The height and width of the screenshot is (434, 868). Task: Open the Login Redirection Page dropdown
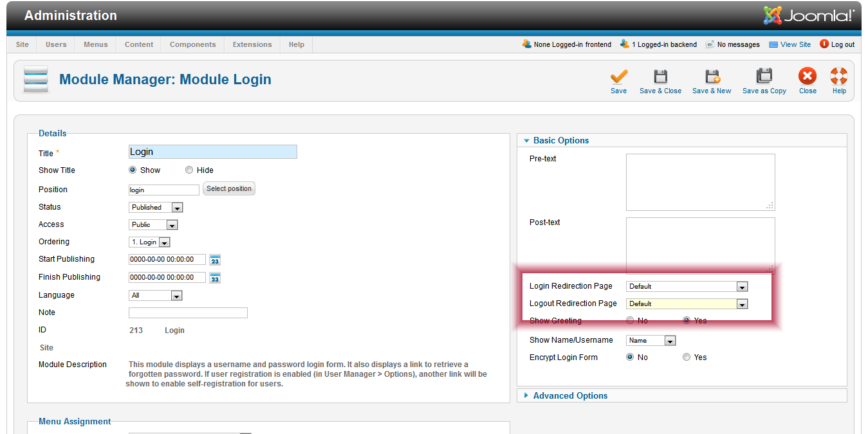[x=687, y=287]
